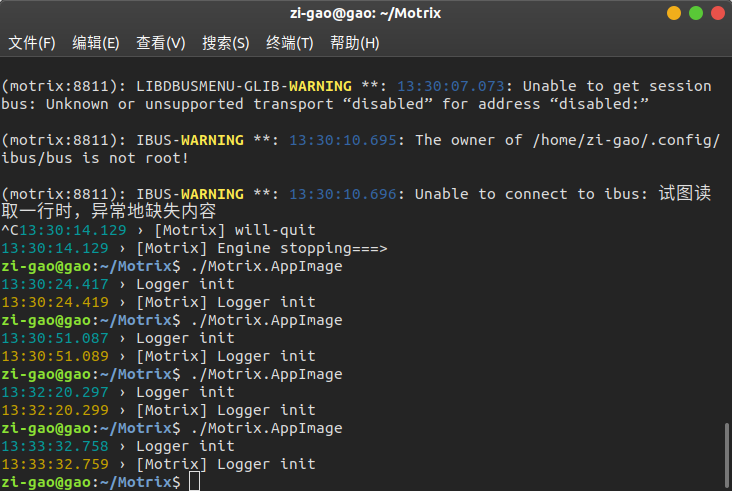
Task: Click 'ibus/bus is not root!' text
Action: [x=95, y=158]
